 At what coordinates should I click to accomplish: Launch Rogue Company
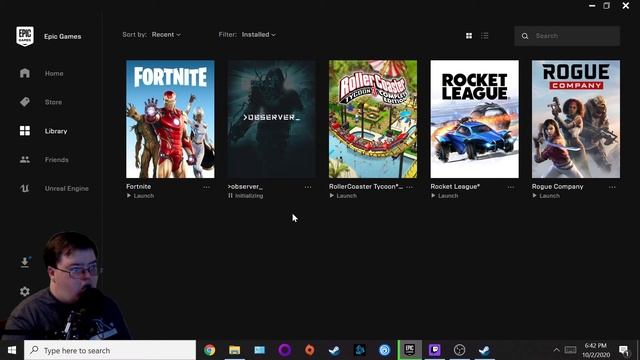(x=546, y=196)
